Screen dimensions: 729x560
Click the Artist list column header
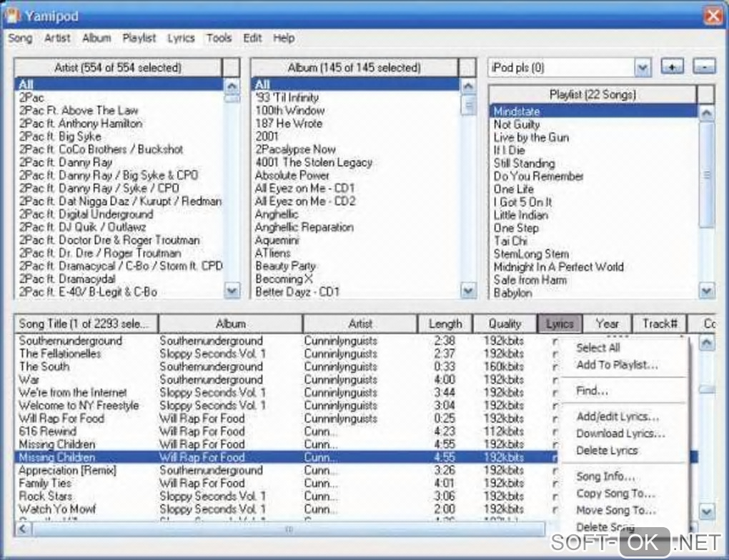118,67
